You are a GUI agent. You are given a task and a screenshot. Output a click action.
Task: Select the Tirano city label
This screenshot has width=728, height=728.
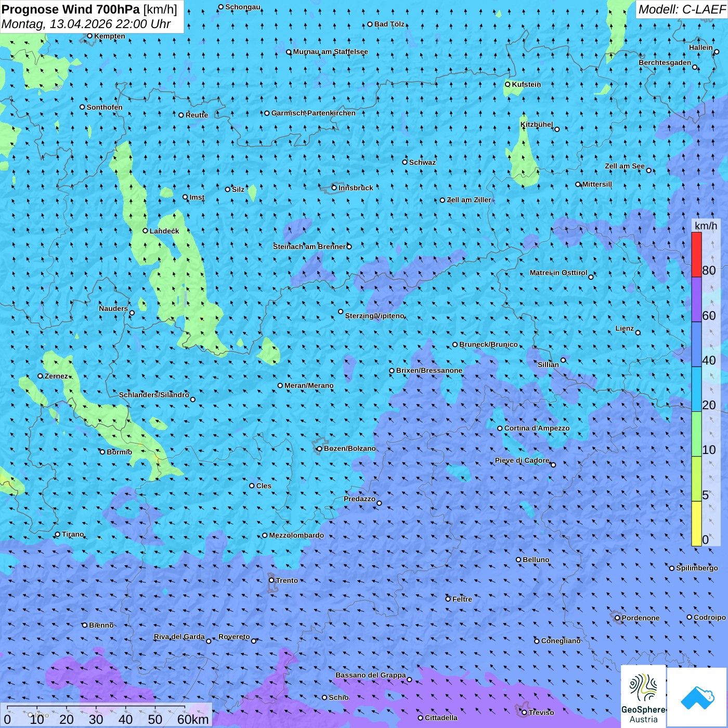coord(73,534)
